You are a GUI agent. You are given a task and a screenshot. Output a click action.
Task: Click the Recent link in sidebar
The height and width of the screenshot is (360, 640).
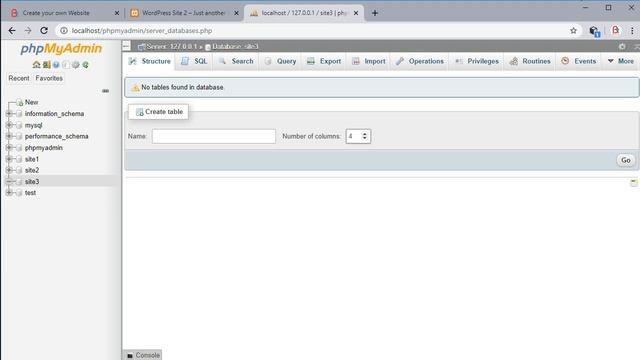pos(19,78)
